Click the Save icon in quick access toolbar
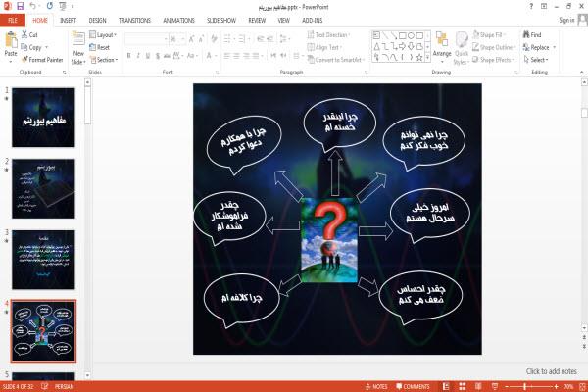588x392 pixels. tap(20, 6)
